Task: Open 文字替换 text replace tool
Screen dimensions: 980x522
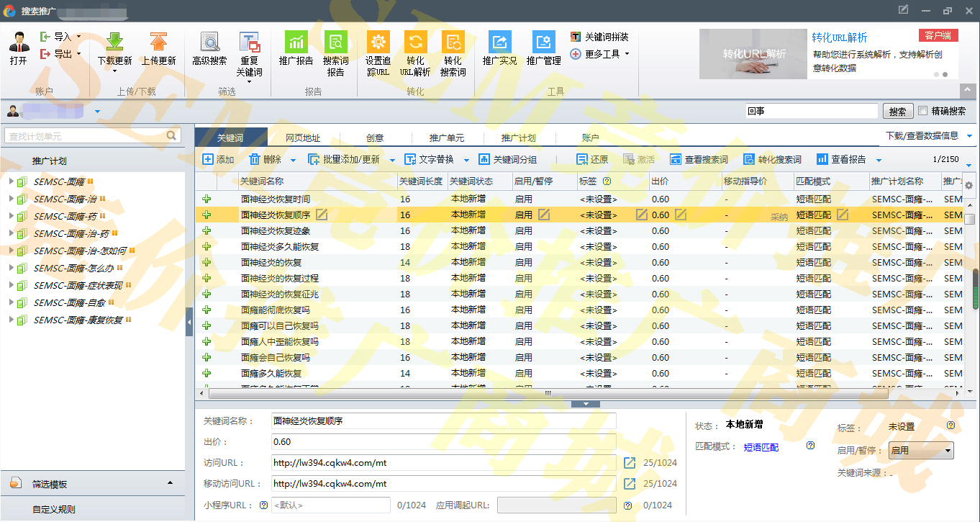Action: click(430, 160)
